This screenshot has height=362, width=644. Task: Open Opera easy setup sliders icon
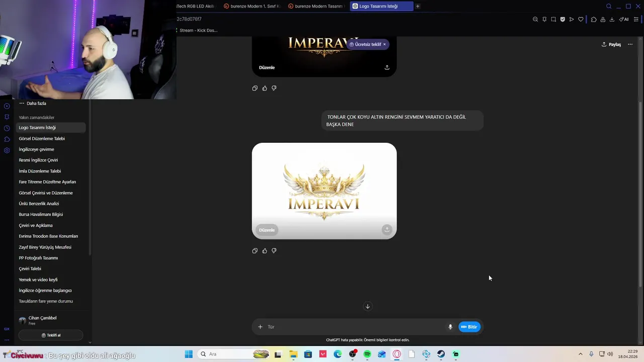tap(636, 19)
